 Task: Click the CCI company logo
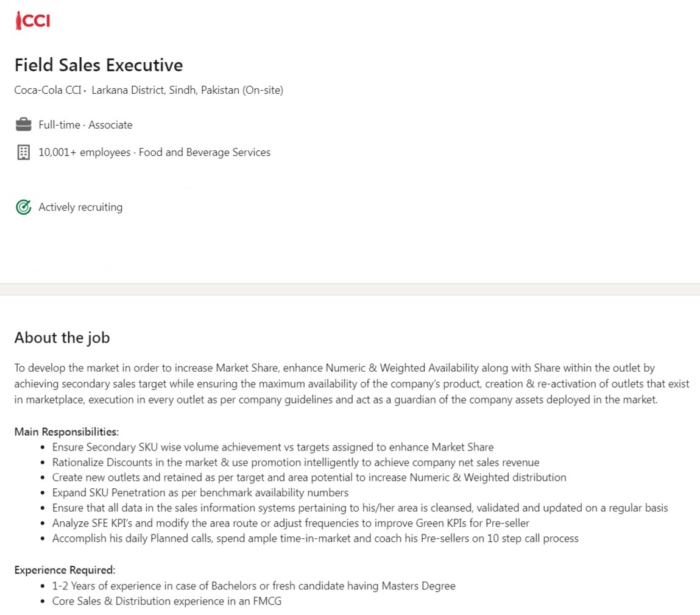click(32, 21)
